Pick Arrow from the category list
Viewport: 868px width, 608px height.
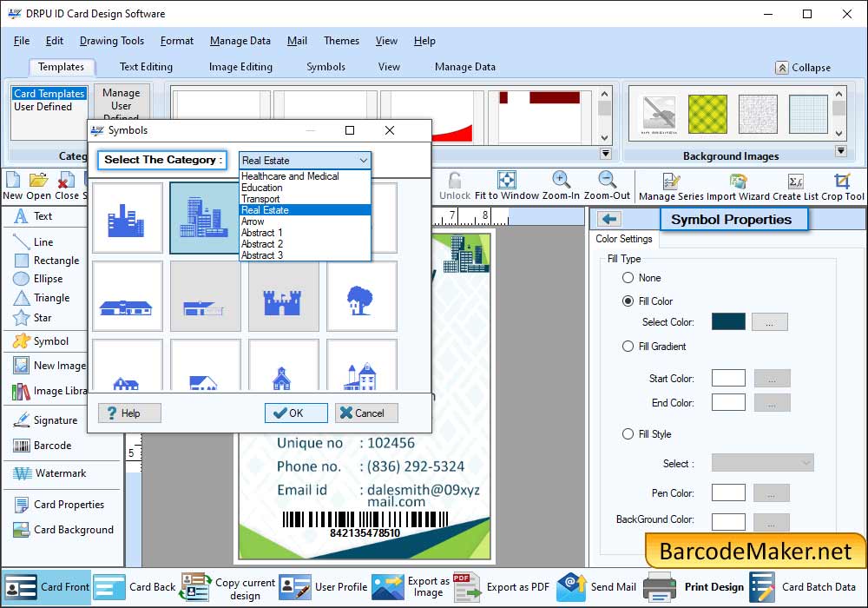[x=305, y=221]
